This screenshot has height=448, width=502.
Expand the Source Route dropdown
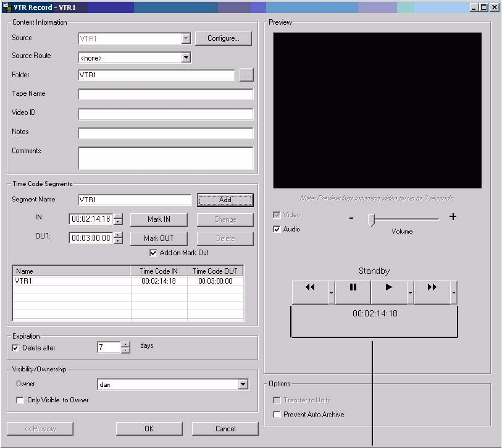186,57
